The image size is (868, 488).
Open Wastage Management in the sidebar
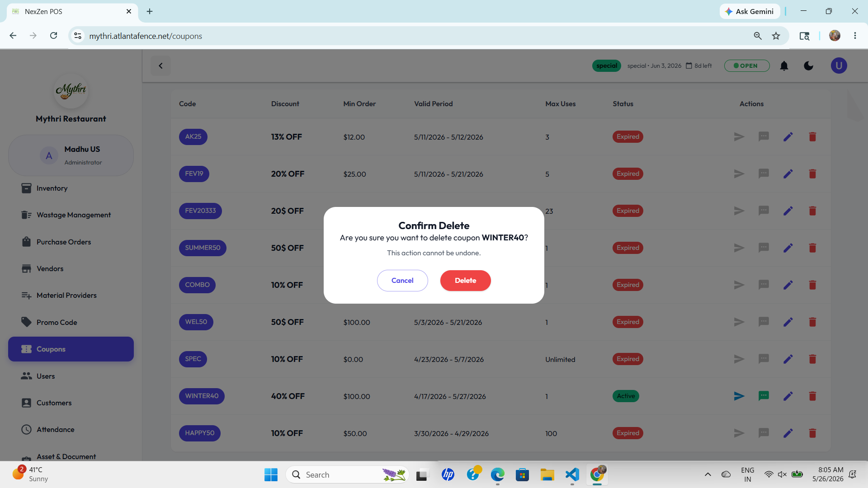pos(71,215)
